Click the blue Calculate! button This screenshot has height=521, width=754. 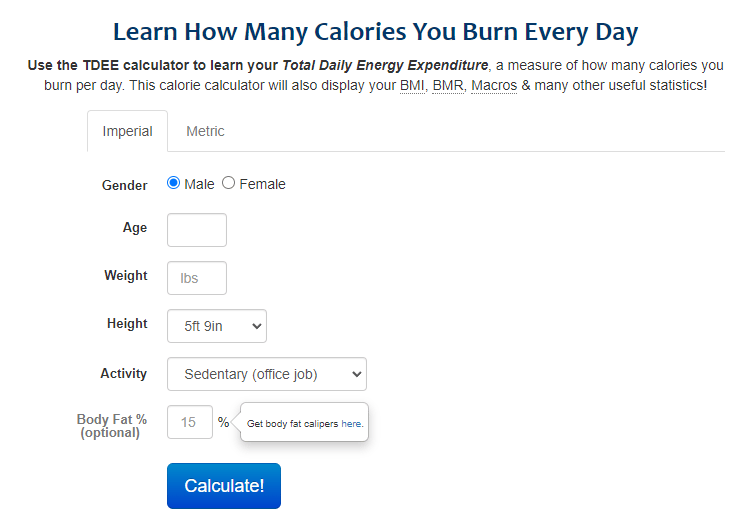coord(224,486)
